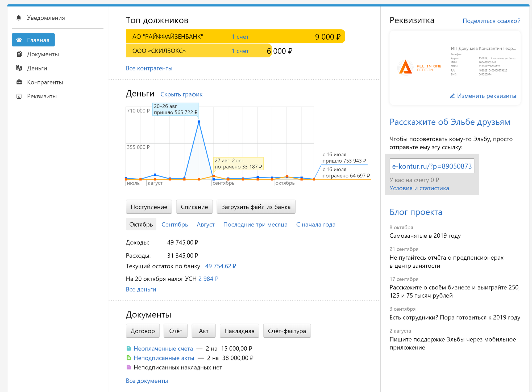Image resolution: width=532 pixels, height=392 pixels.
Task: Click the referral link input field
Action: tap(432, 166)
